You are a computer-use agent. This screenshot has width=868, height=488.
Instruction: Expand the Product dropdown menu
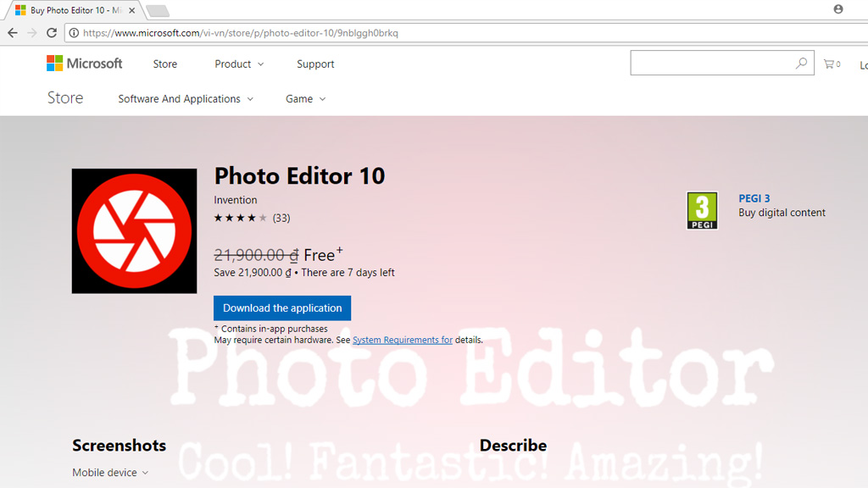point(239,64)
